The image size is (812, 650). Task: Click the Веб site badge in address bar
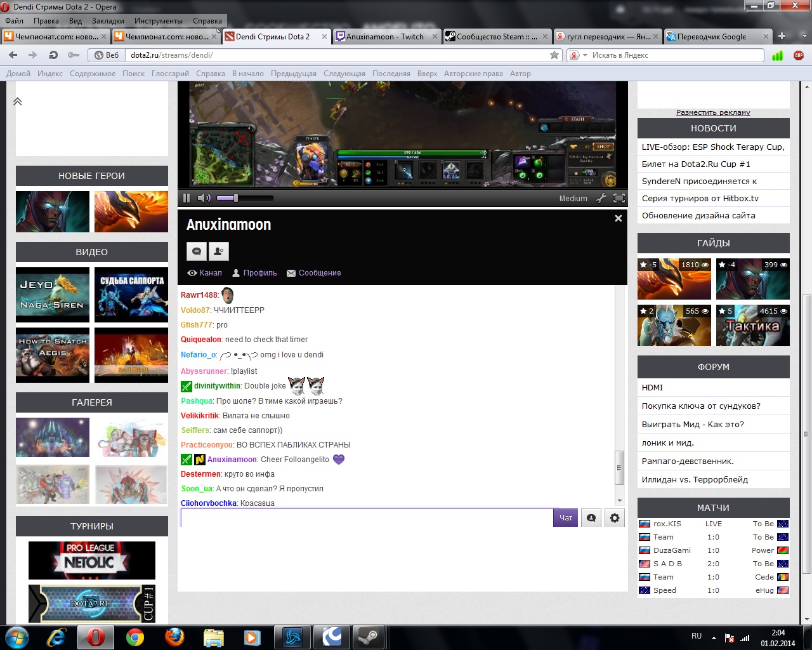(107, 55)
